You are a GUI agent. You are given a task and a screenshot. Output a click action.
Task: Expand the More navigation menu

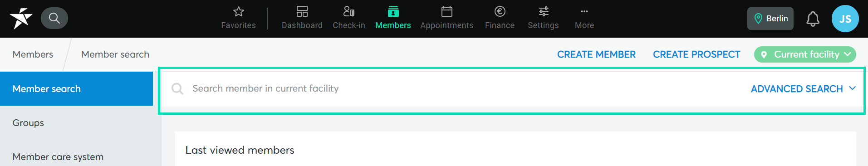(584, 19)
